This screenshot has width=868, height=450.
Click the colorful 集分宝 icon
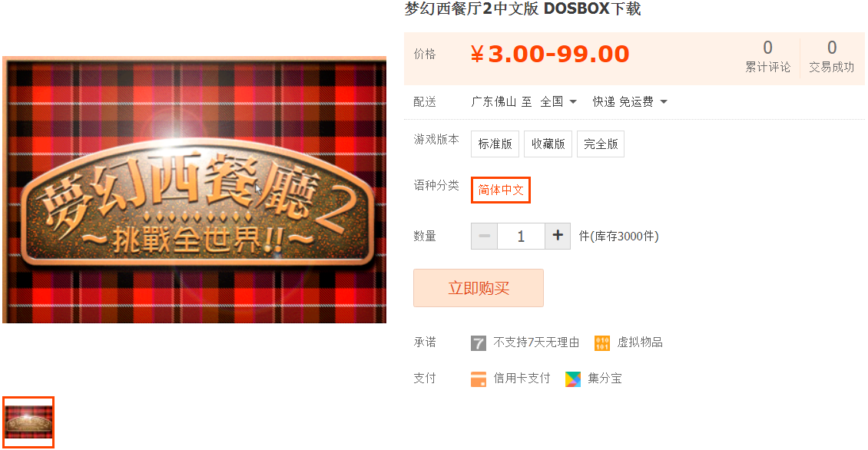click(x=573, y=379)
